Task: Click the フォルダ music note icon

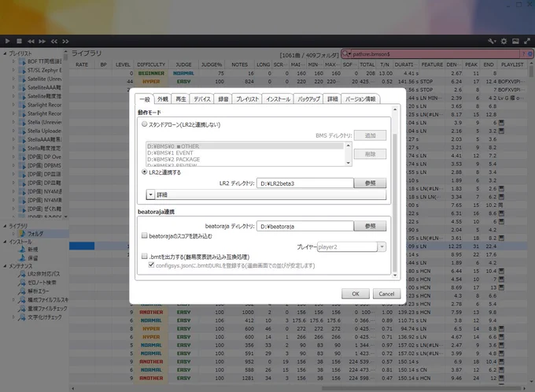Action: [x=22, y=234]
